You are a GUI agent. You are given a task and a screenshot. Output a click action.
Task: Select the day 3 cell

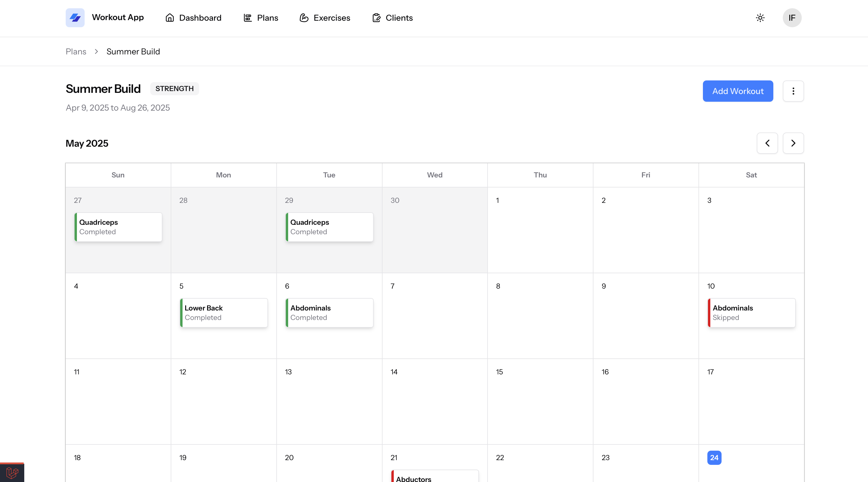(x=751, y=230)
